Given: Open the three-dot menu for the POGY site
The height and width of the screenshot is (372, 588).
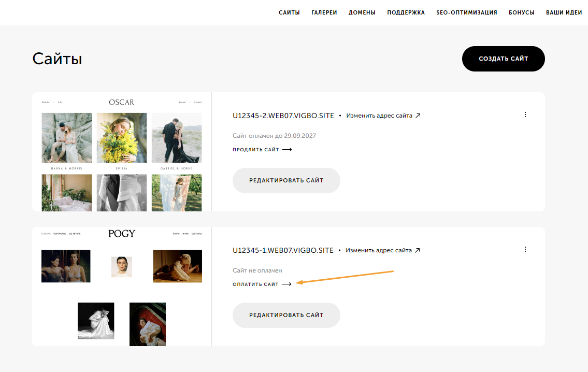Looking at the screenshot, I should (x=525, y=249).
